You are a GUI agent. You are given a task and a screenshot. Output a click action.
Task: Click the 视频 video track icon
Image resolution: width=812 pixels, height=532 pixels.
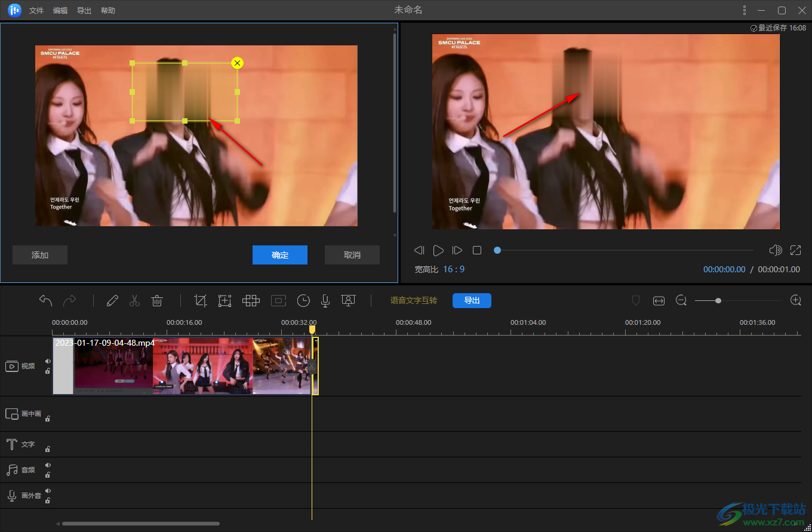click(x=12, y=366)
